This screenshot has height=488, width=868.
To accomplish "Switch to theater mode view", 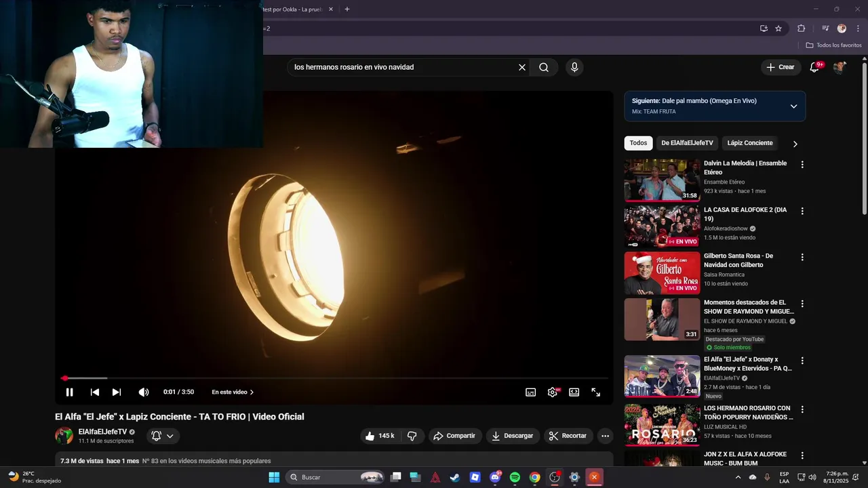I will pyautogui.click(x=574, y=392).
